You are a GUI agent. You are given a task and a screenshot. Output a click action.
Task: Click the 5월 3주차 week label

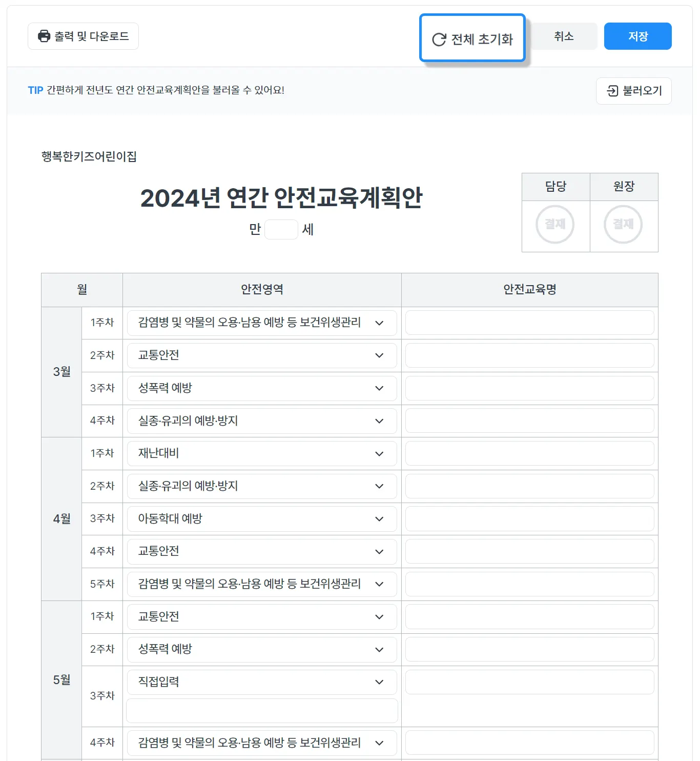tap(102, 696)
